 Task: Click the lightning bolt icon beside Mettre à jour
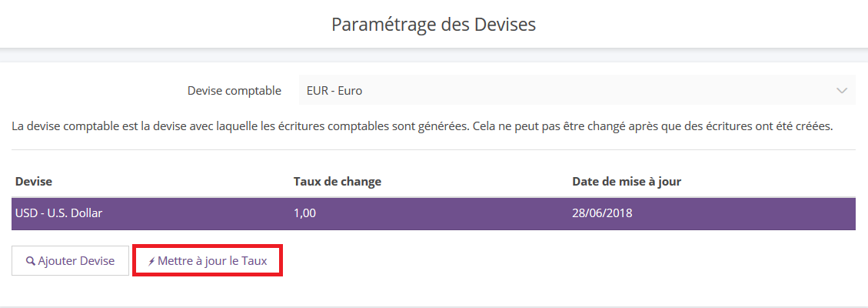point(151,262)
